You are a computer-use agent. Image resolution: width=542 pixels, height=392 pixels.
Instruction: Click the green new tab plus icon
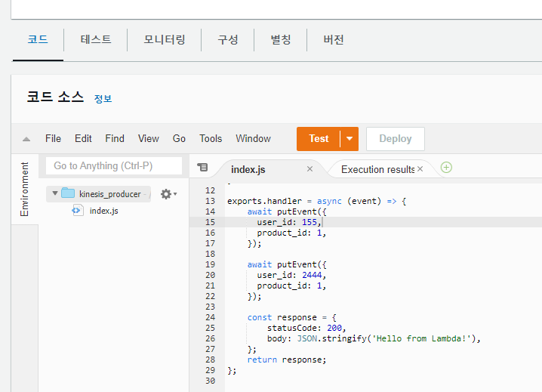click(446, 168)
